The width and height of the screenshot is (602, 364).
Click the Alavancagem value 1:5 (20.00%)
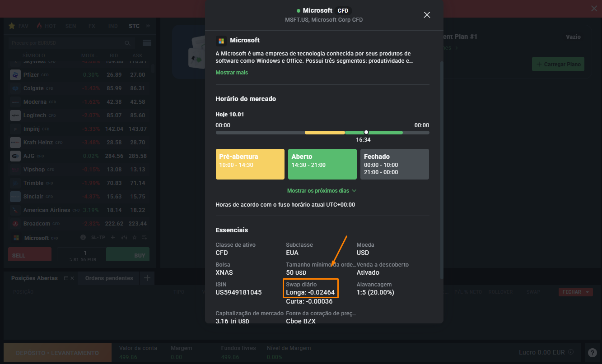[x=375, y=293]
